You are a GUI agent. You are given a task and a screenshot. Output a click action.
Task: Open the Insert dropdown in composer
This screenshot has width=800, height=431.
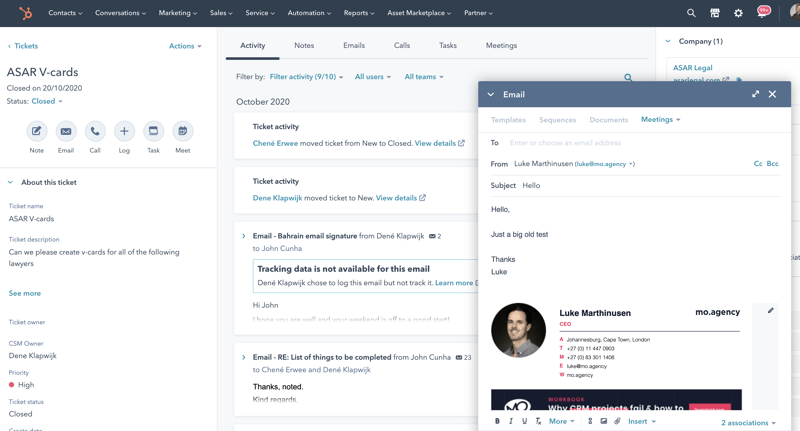coord(642,421)
